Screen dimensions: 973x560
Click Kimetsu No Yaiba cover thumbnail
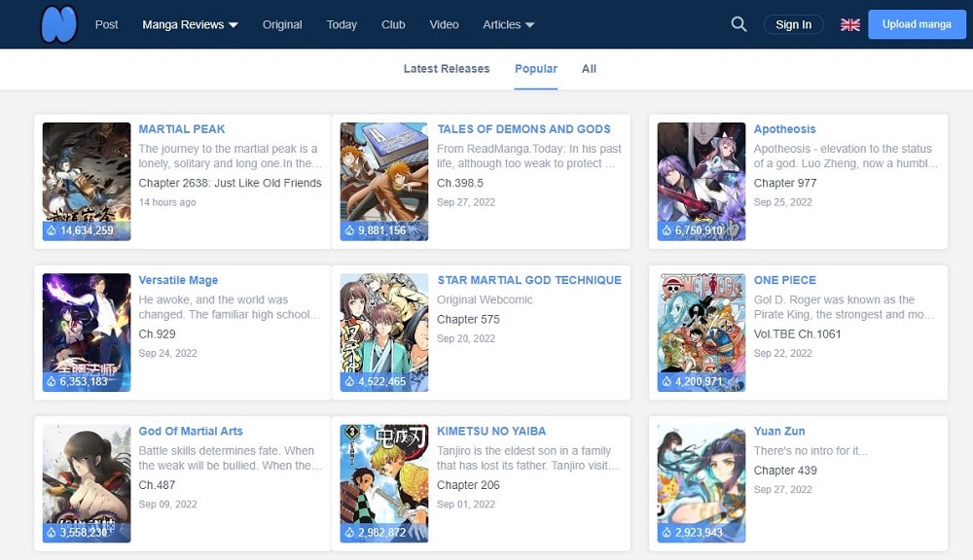pyautogui.click(x=384, y=483)
